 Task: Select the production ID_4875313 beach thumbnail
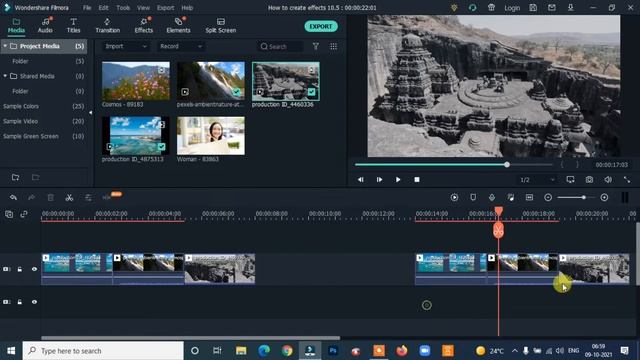(136, 136)
